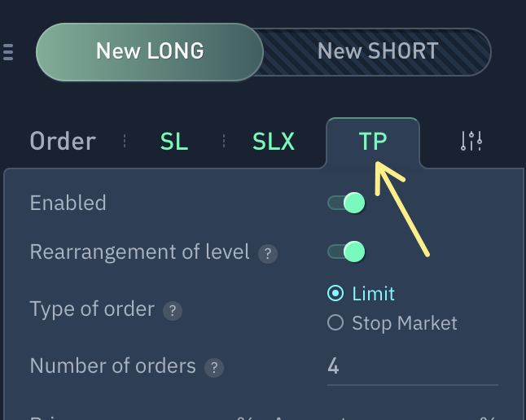Image resolution: width=526 pixels, height=420 pixels.
Task: Disable the Enabled toggle switch
Action: click(x=346, y=203)
